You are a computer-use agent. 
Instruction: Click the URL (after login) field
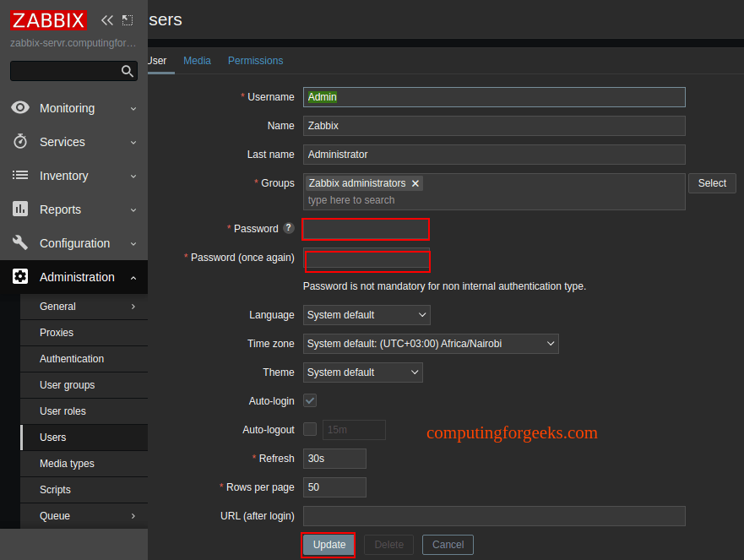pos(494,516)
